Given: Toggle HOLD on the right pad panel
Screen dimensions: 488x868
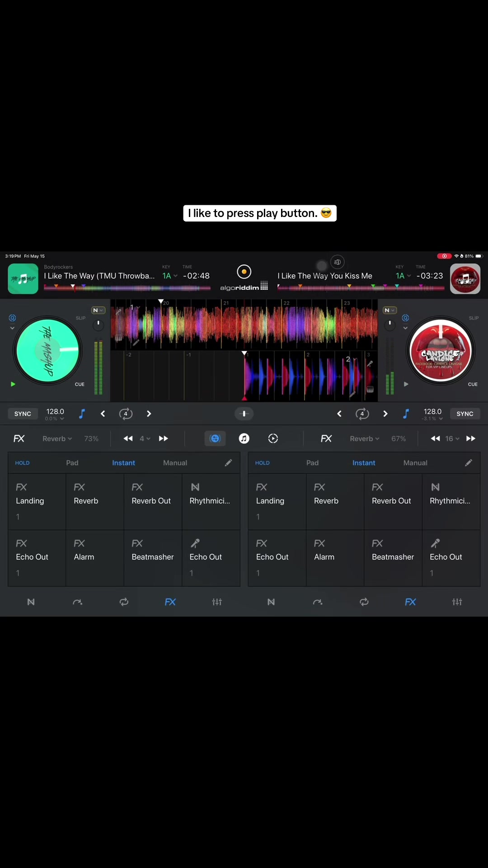Looking at the screenshot, I should (x=262, y=463).
